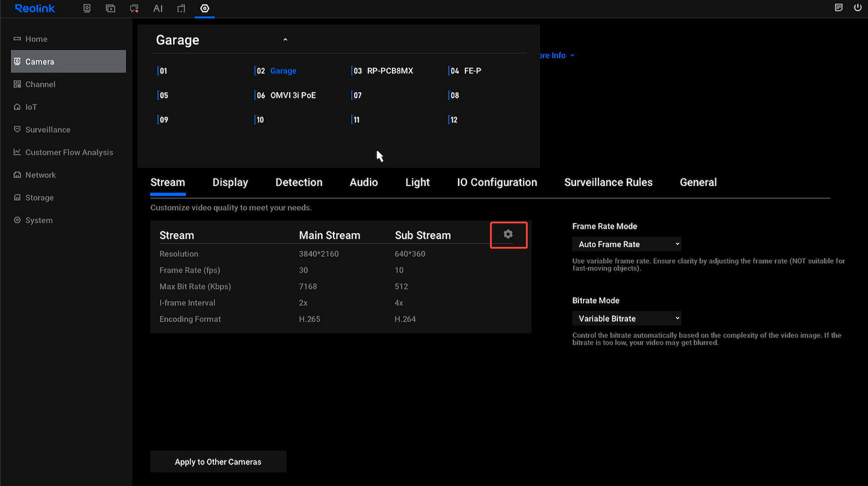Open stream settings gear icon
Screen dimensions: 868x486
(508, 234)
